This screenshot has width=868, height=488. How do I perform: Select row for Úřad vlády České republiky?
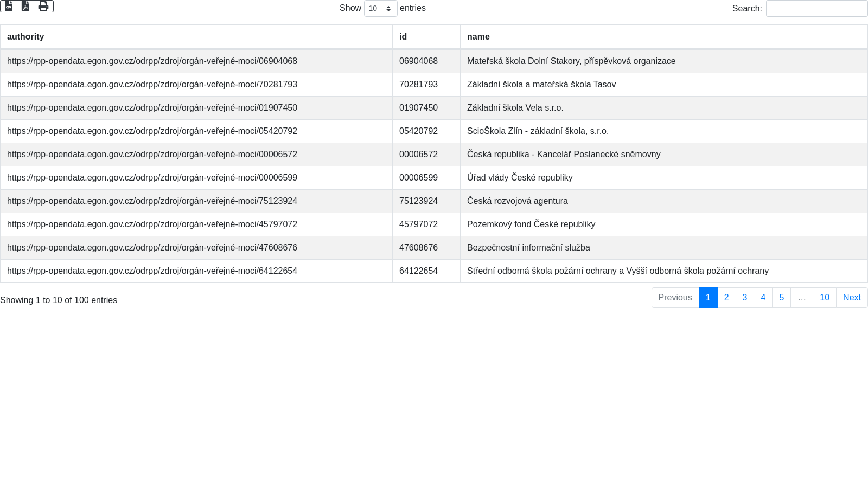[519, 178]
